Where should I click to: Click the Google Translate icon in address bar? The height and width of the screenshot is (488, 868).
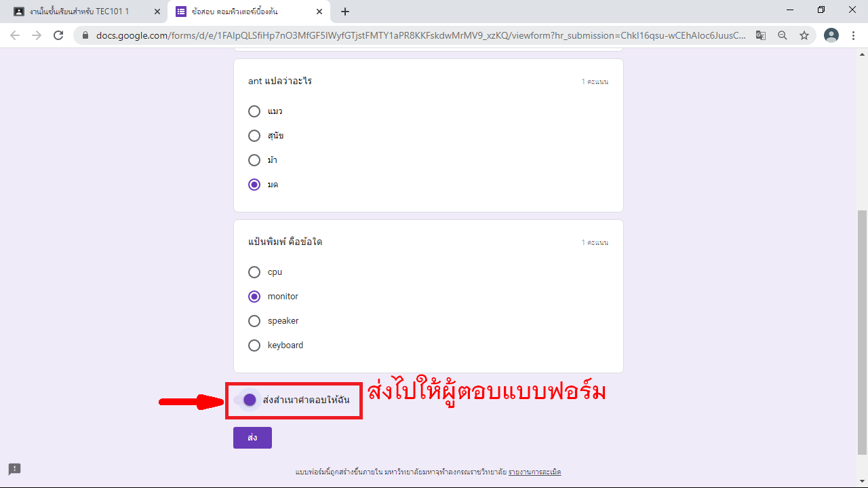761,35
